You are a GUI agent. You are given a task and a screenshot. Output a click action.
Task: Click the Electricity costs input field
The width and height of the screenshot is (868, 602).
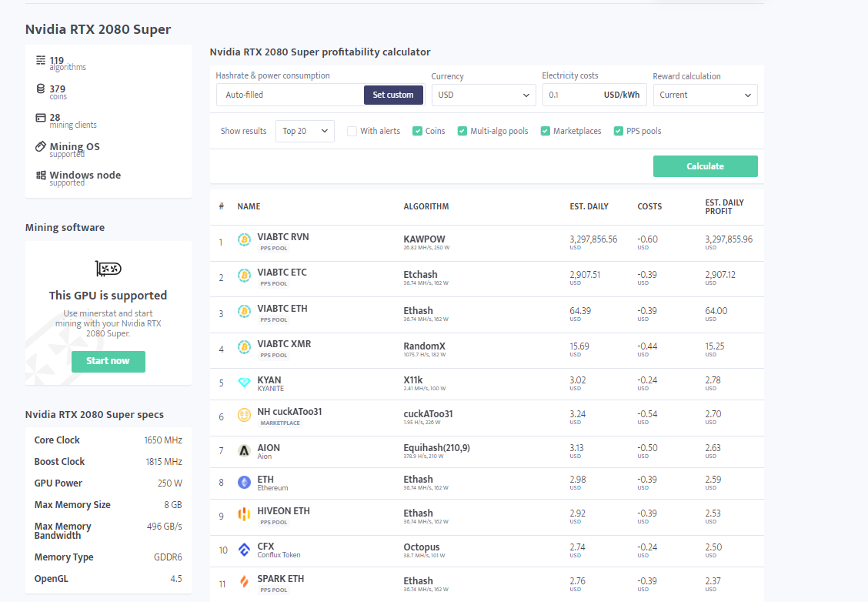594,95
